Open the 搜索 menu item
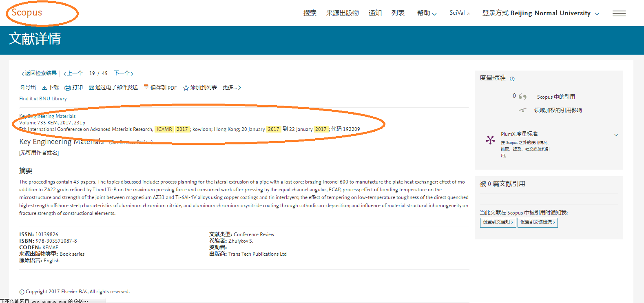The height and width of the screenshot is (303, 644). click(x=310, y=13)
